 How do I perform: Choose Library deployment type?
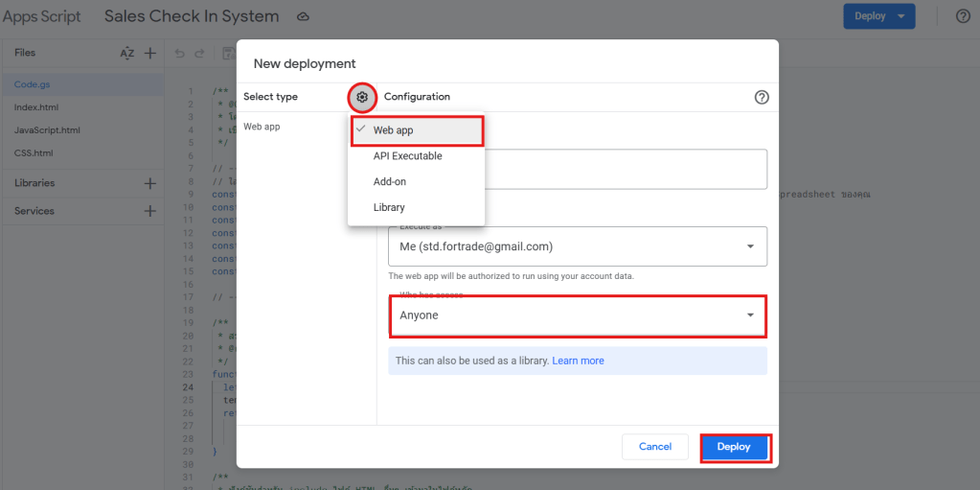click(389, 207)
